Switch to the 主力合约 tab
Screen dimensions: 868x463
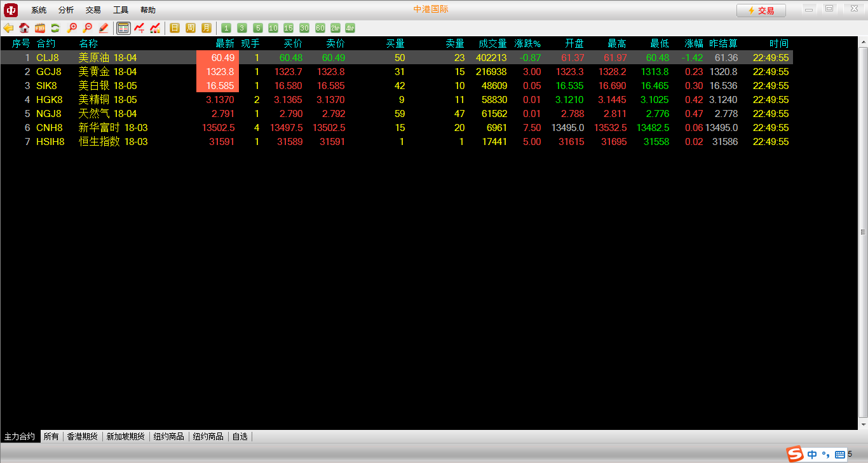pos(20,436)
